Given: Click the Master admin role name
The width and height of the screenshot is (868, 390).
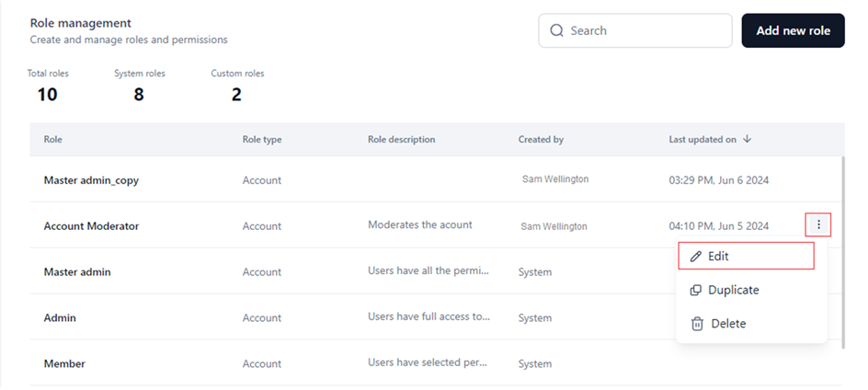Looking at the screenshot, I should pos(77,272).
